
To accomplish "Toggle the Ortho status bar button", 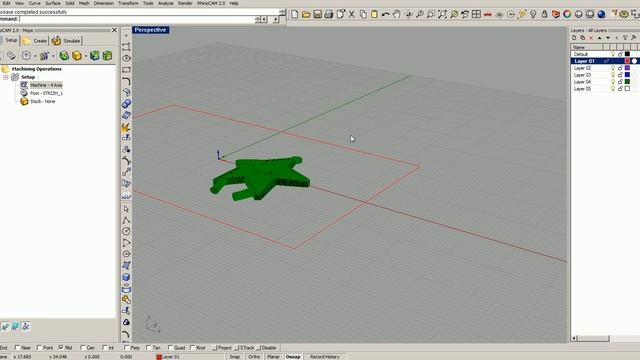I will 254,357.
